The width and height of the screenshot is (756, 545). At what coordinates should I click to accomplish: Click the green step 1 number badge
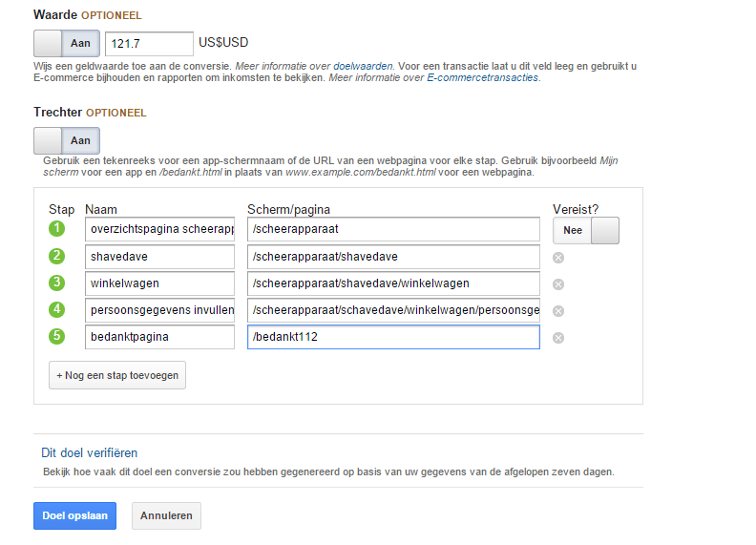coord(56,229)
